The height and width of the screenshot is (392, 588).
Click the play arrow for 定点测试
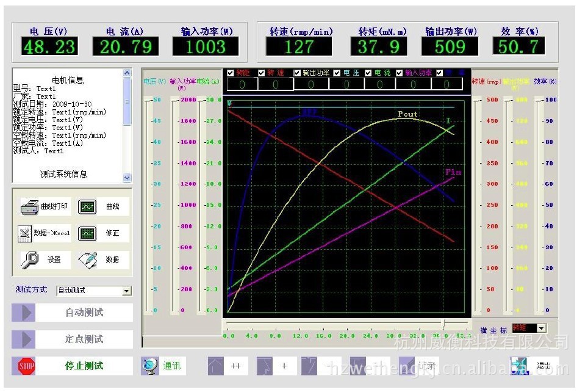(24, 339)
